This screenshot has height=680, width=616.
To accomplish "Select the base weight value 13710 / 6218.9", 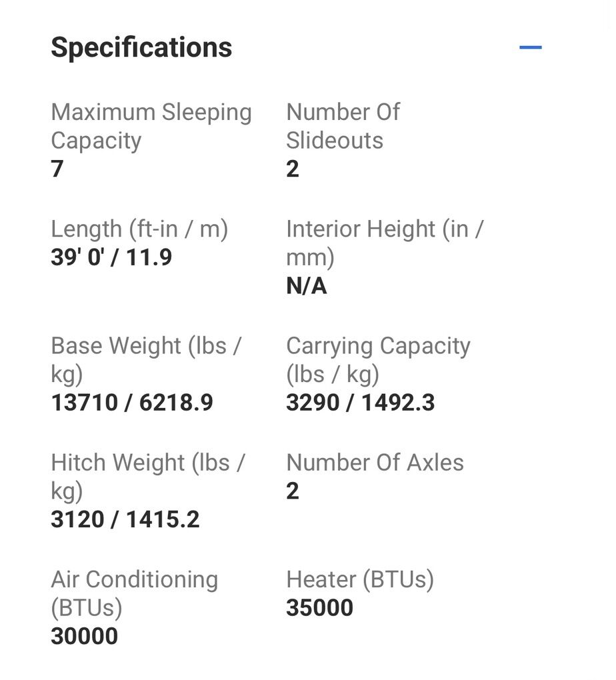I will [x=132, y=403].
